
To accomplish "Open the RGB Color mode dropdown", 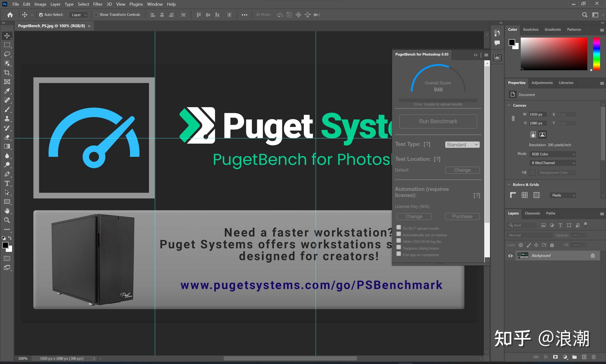I will point(553,154).
